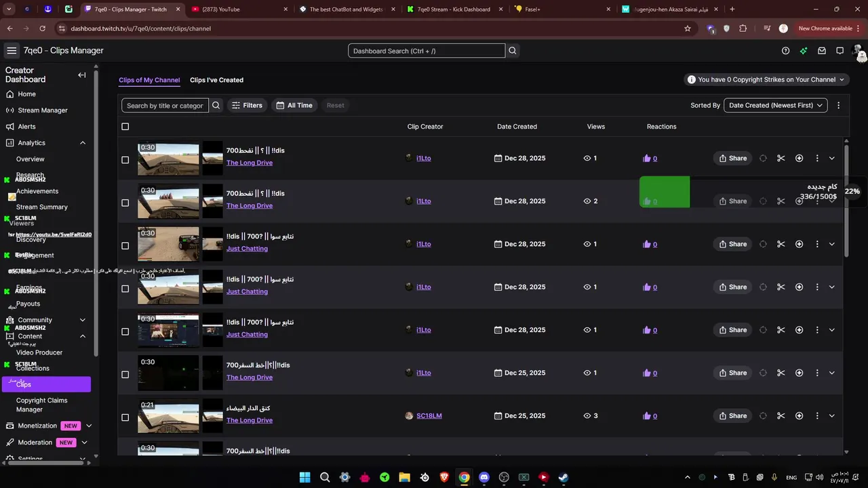868x488 pixels.
Task: Open the Windows Start menu on the taskbar
Action: point(304,477)
